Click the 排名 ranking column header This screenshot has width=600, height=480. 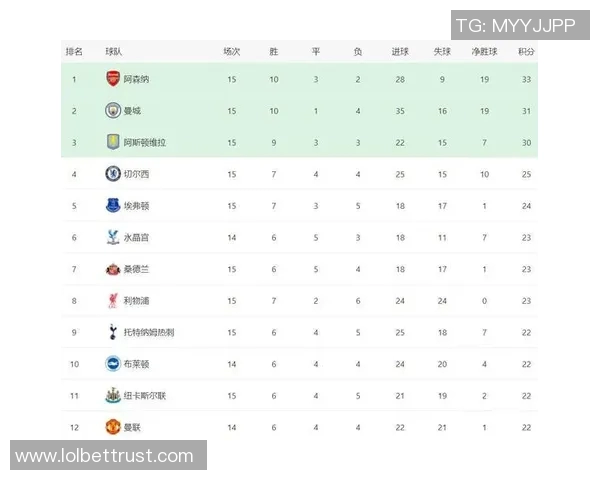74,51
